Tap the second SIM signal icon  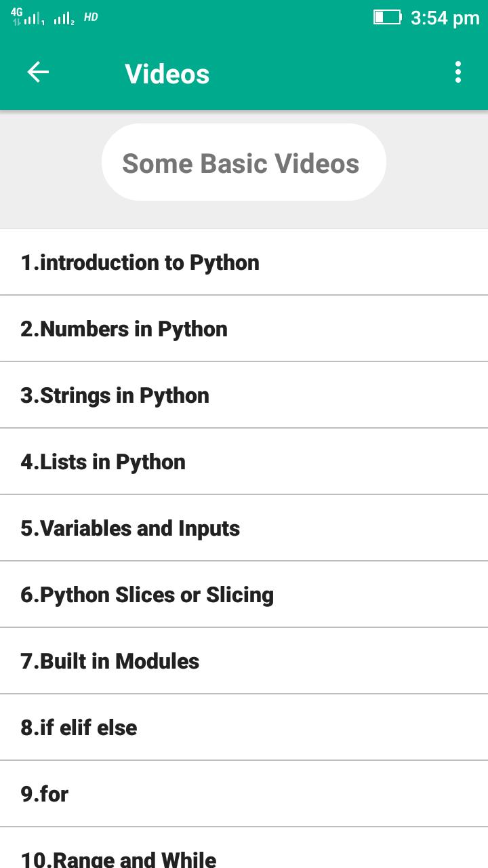click(64, 18)
